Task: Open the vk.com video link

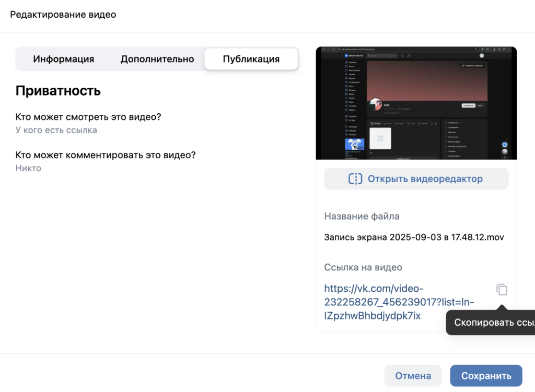Action: (399, 302)
